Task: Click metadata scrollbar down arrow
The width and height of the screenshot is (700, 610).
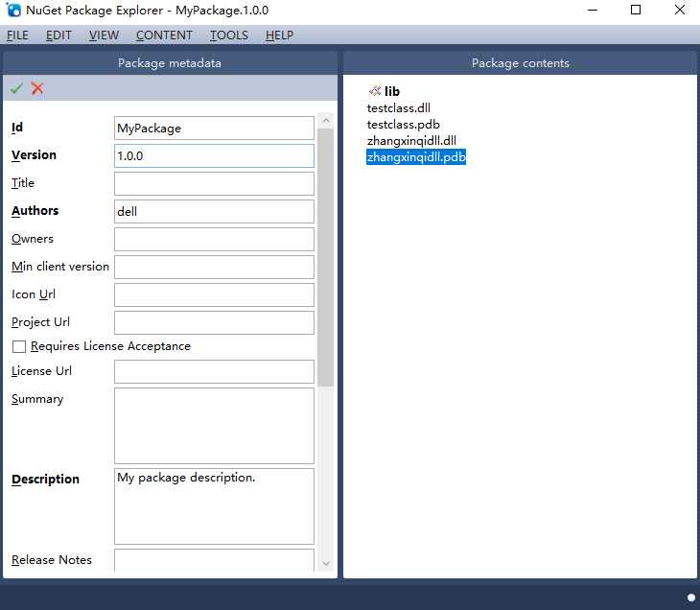Action: tap(326, 564)
